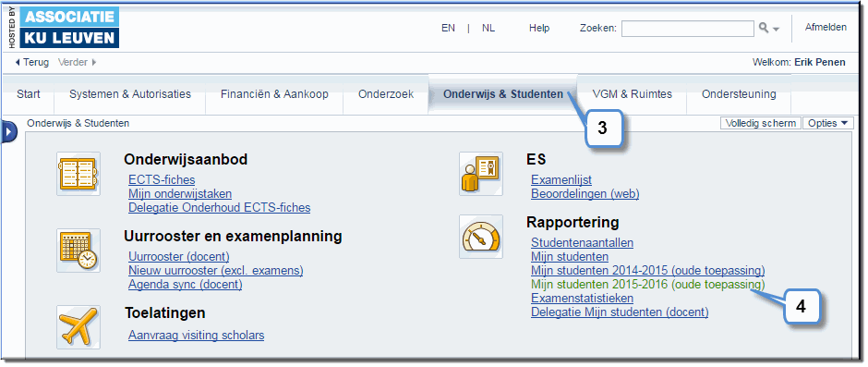Switch to the Ondersteuning tab
Viewport: 868px width, 367px height.
pos(739,94)
